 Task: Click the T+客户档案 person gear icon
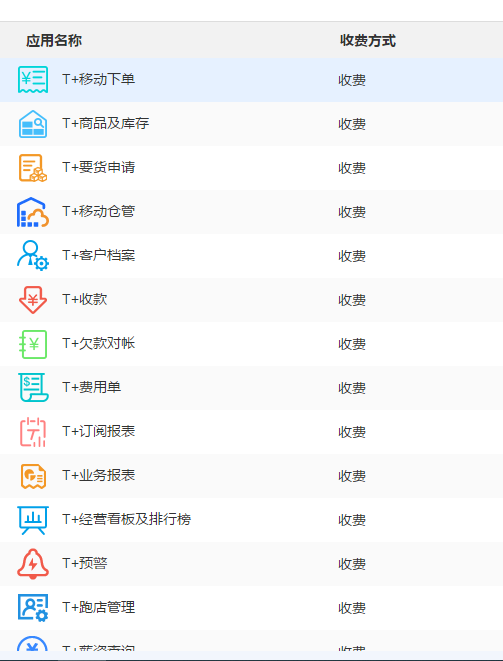33,256
